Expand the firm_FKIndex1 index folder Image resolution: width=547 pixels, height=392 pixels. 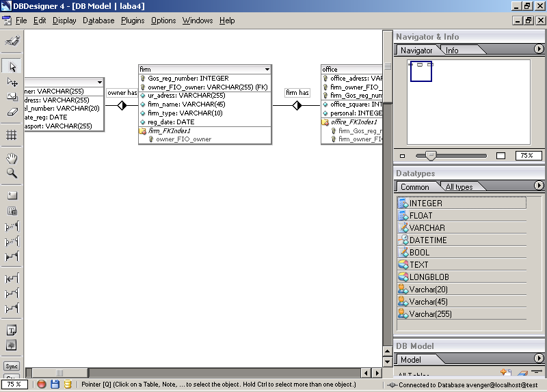pyautogui.click(x=143, y=131)
